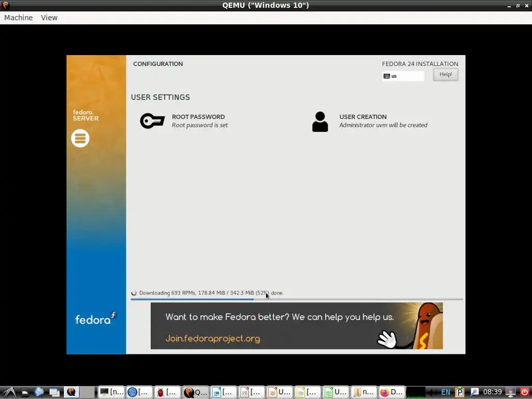Click the show desktop windows icon in taskbar

pos(54,392)
